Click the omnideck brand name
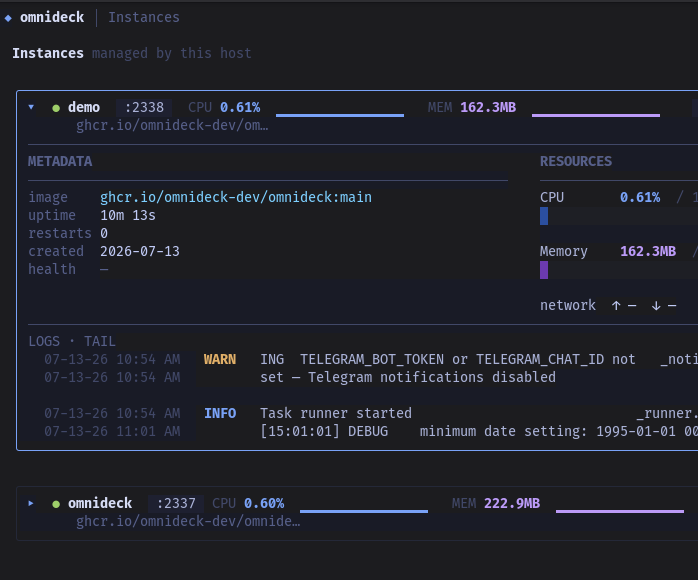The width and height of the screenshot is (698, 580). click(x=52, y=17)
